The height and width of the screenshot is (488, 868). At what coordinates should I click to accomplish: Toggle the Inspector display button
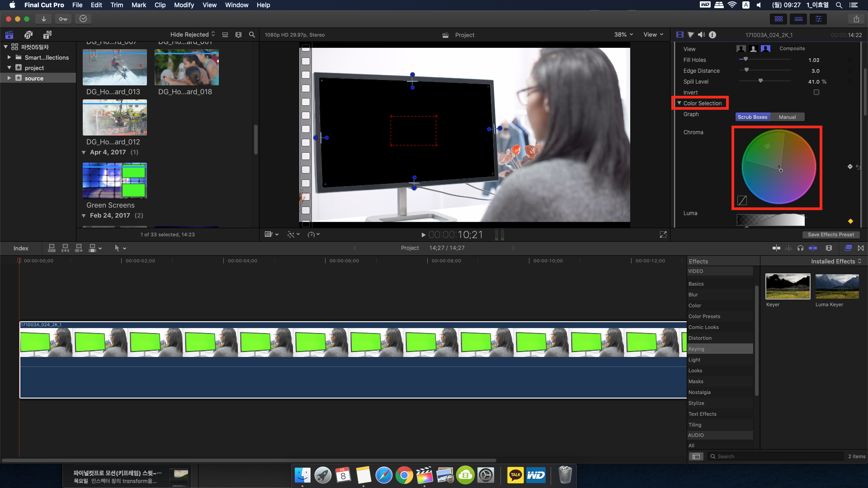point(818,19)
